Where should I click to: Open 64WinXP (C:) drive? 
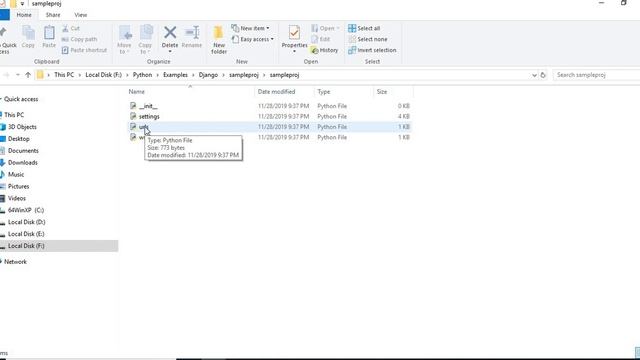[x=26, y=210]
